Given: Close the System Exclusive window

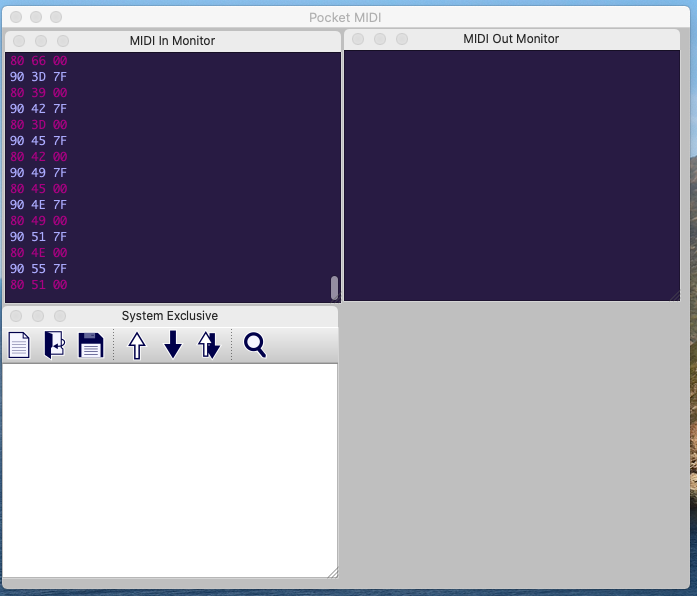Looking at the screenshot, I should tap(16, 316).
